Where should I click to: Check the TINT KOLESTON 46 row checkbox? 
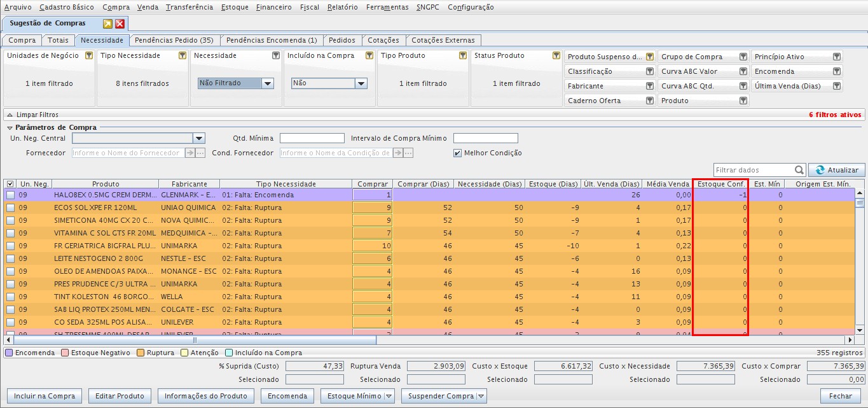10,297
